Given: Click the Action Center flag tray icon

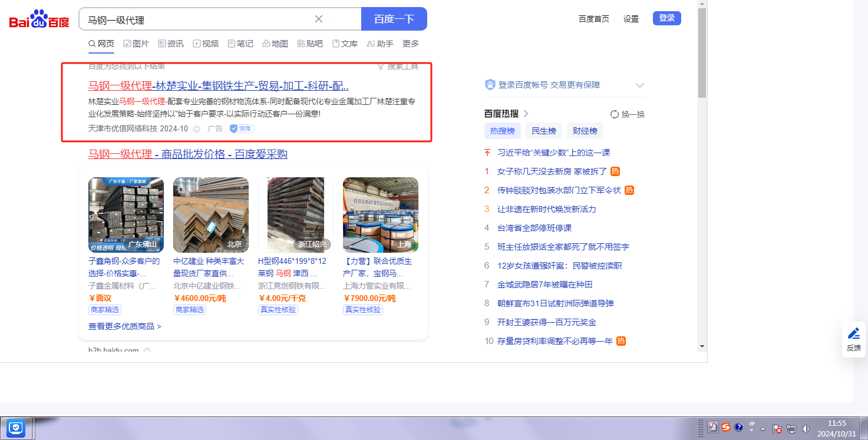Looking at the screenshot, I should pyautogui.click(x=777, y=429).
